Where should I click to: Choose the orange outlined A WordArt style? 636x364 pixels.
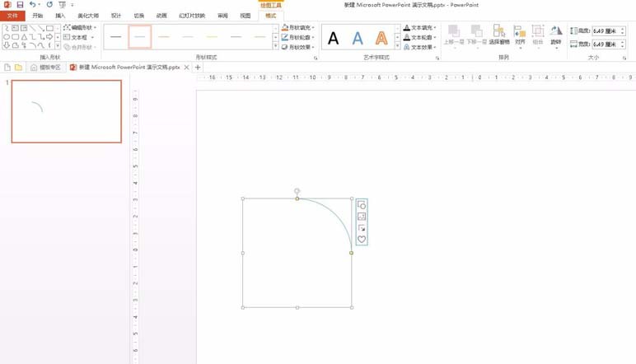coord(381,38)
